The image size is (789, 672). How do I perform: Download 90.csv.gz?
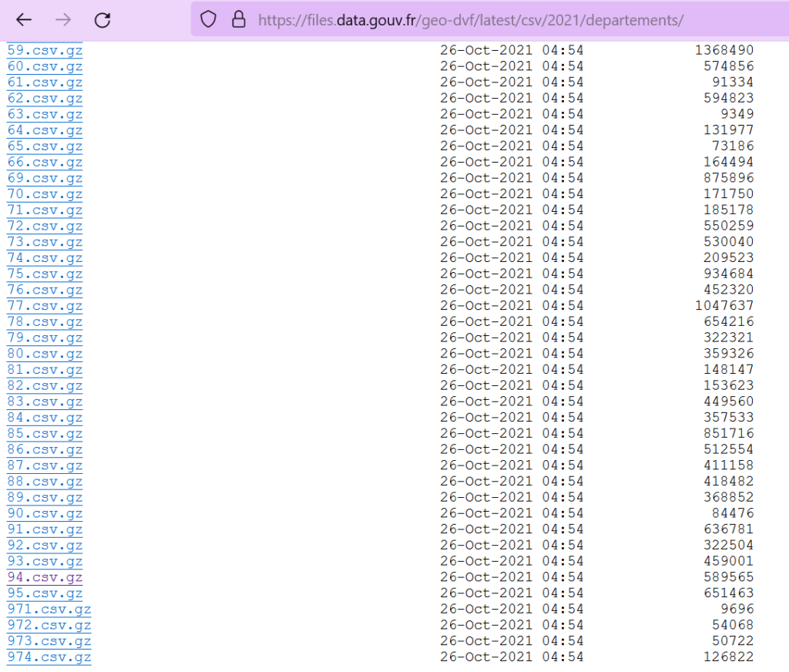45,513
